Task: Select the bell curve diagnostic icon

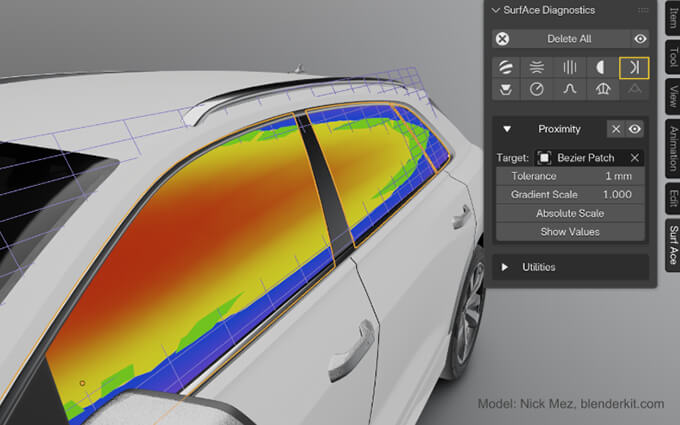Action: (570, 90)
